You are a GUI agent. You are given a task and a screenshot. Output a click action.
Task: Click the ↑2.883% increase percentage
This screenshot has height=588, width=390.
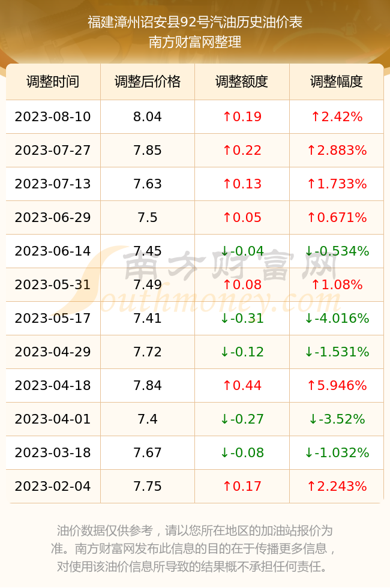pyautogui.click(x=337, y=151)
